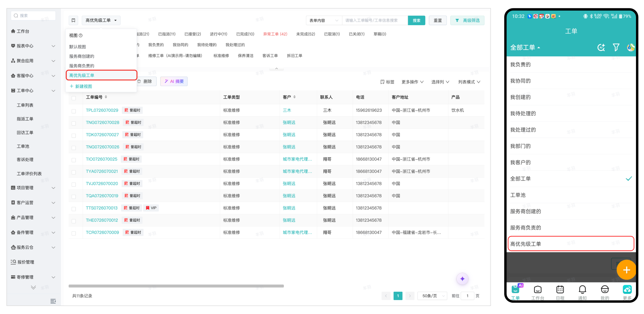Collapse the sidebar with the menu-fold icon
Image resolution: width=644 pixels, height=314 pixels.
tap(53, 301)
